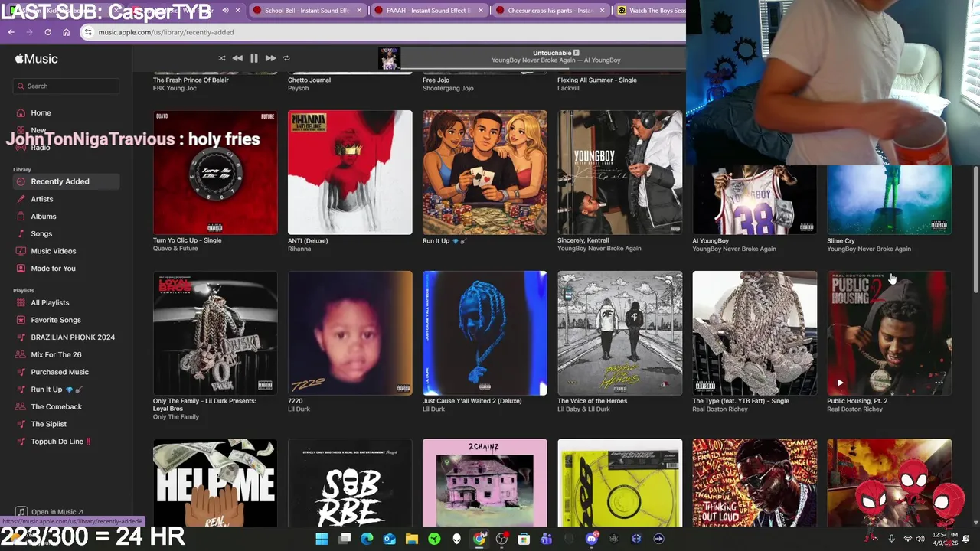
Task: Click the Music Videos icon in the sidebar
Action: click(x=21, y=251)
